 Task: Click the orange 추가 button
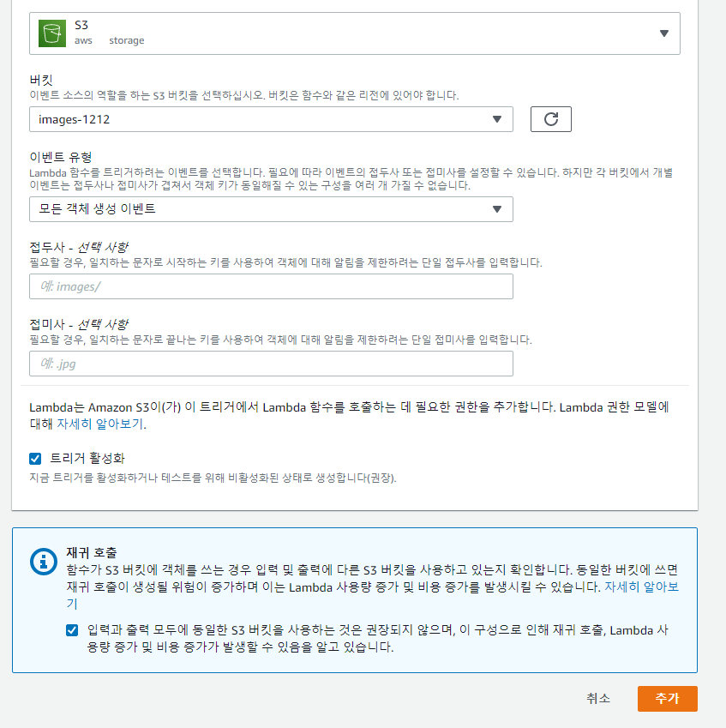668,699
